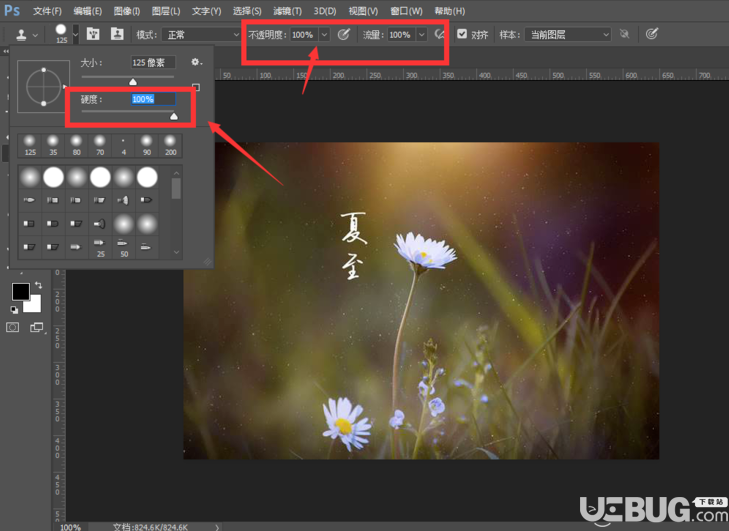Click the black foreground color swatch
Screen dimensions: 729x531
tap(20, 292)
